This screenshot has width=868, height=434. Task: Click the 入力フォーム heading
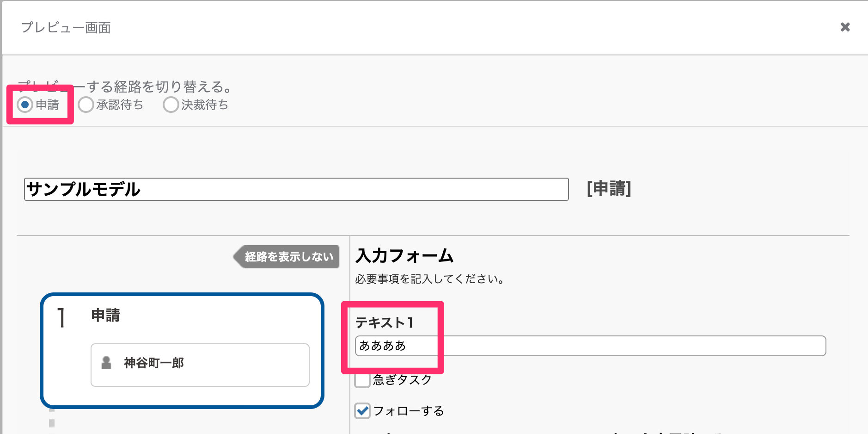[x=404, y=256]
